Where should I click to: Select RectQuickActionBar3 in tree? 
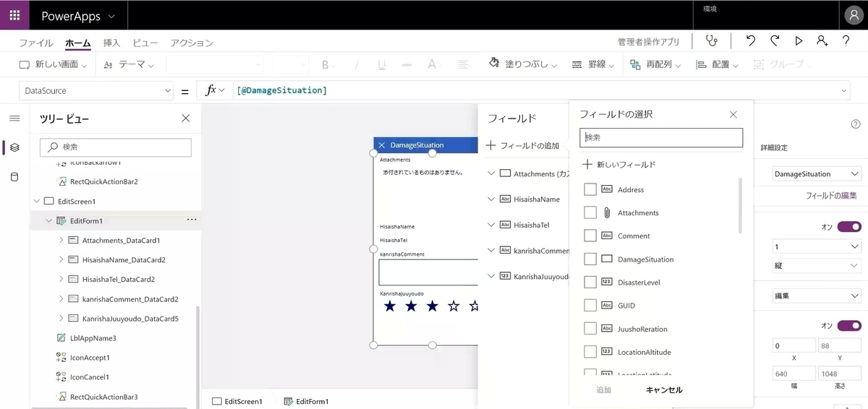pos(103,397)
